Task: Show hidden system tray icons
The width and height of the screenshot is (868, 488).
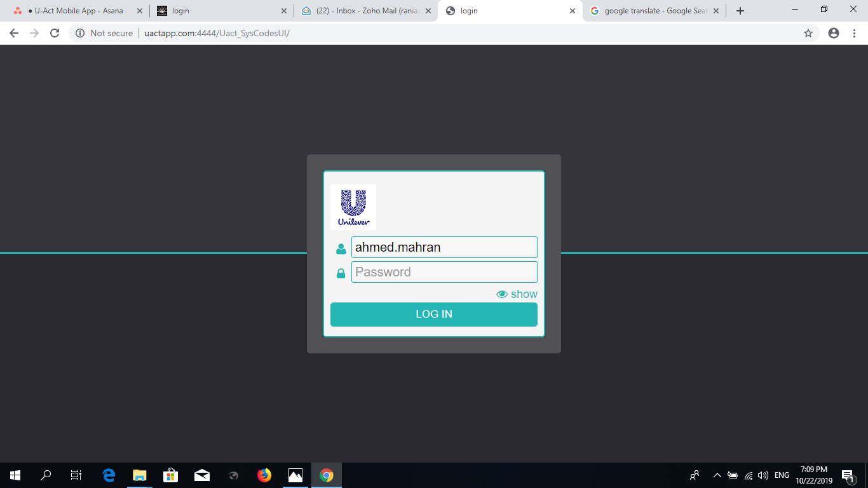Action: click(x=717, y=475)
